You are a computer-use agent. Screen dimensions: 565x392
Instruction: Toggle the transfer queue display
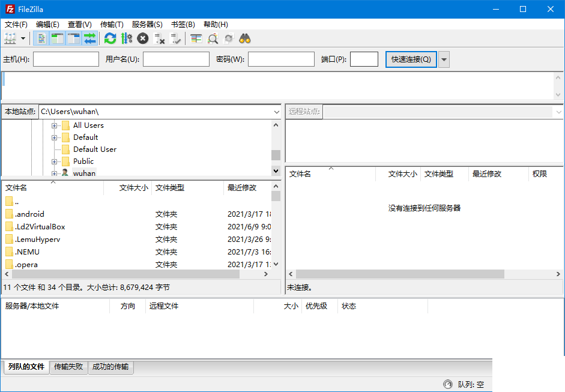click(x=89, y=38)
